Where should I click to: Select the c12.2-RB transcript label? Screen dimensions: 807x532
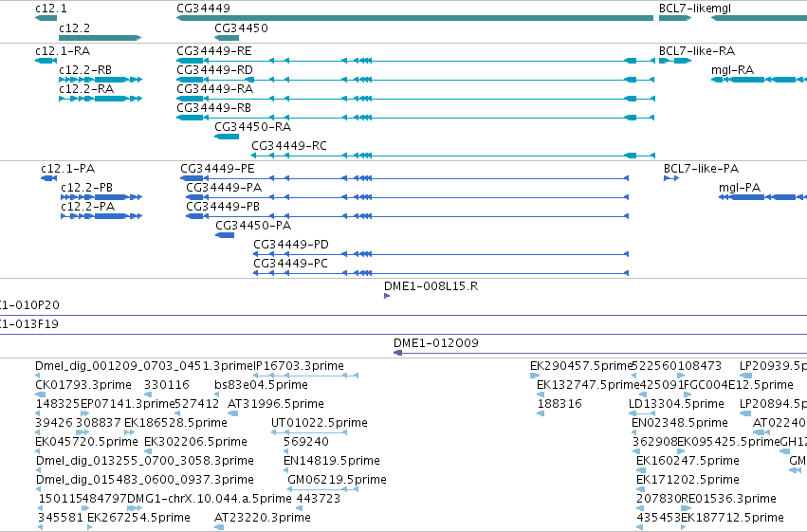click(x=85, y=70)
